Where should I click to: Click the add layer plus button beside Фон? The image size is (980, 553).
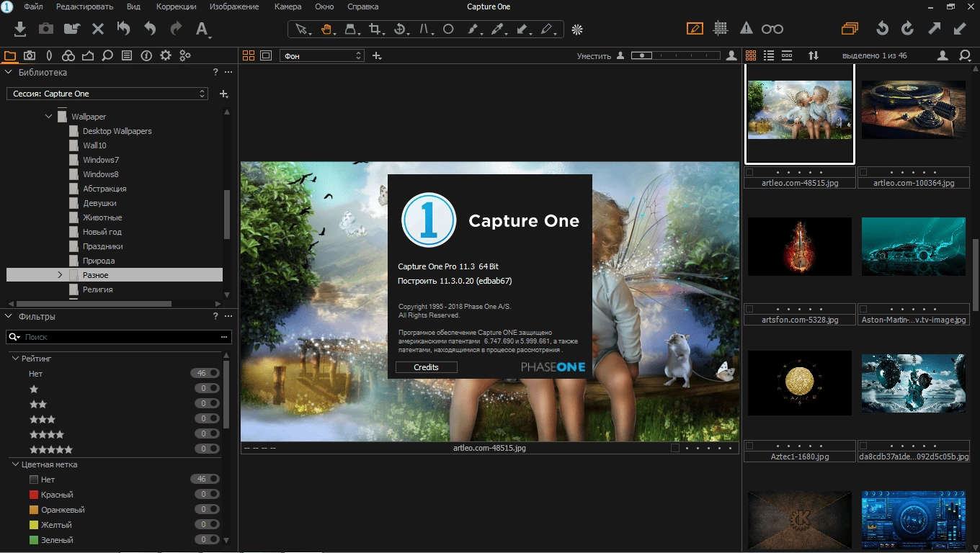pyautogui.click(x=377, y=55)
